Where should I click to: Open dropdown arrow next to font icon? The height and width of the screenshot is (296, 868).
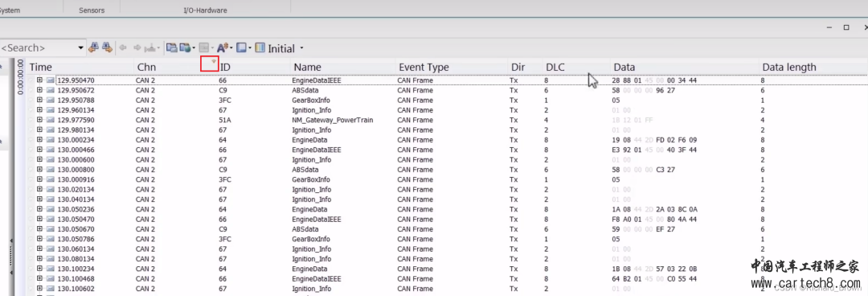click(x=231, y=48)
